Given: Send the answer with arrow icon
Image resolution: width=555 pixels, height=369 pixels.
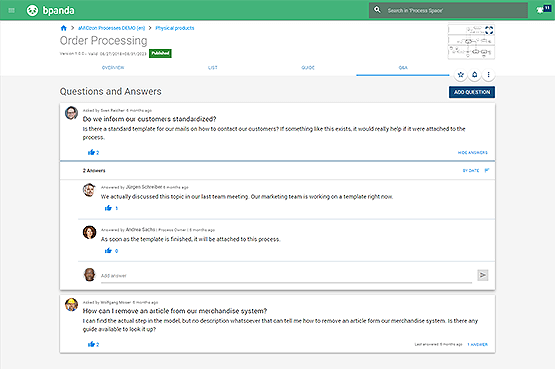Looking at the screenshot, I should pyautogui.click(x=483, y=275).
